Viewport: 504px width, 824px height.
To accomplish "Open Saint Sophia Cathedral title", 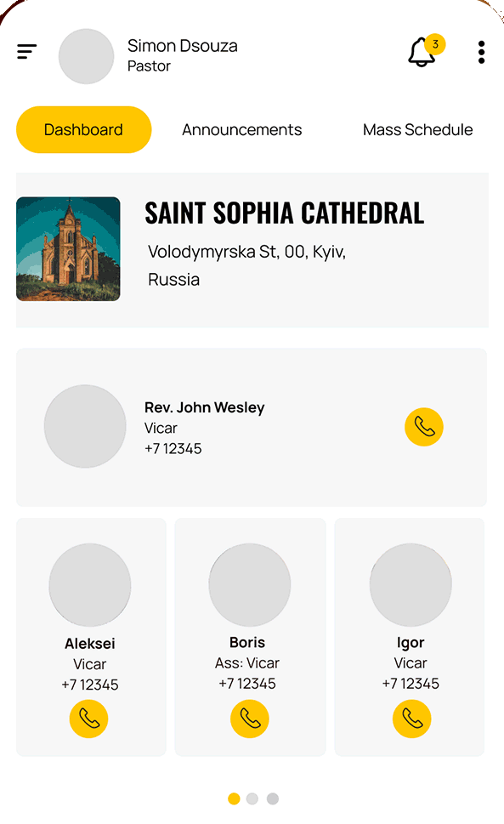I will [284, 213].
